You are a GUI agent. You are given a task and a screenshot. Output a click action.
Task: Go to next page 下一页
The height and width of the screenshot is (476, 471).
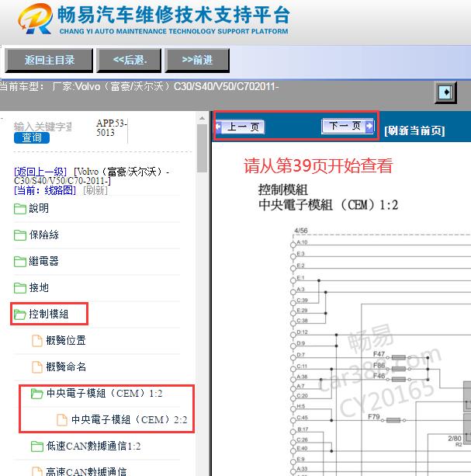tap(348, 126)
